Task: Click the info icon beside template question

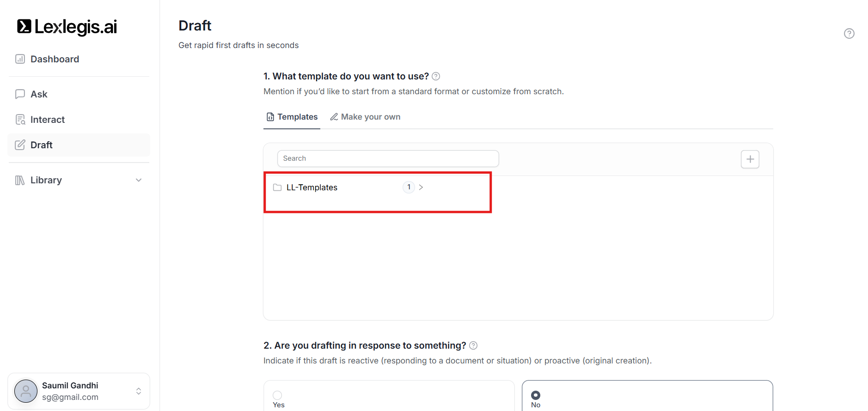Action: pyautogui.click(x=436, y=76)
